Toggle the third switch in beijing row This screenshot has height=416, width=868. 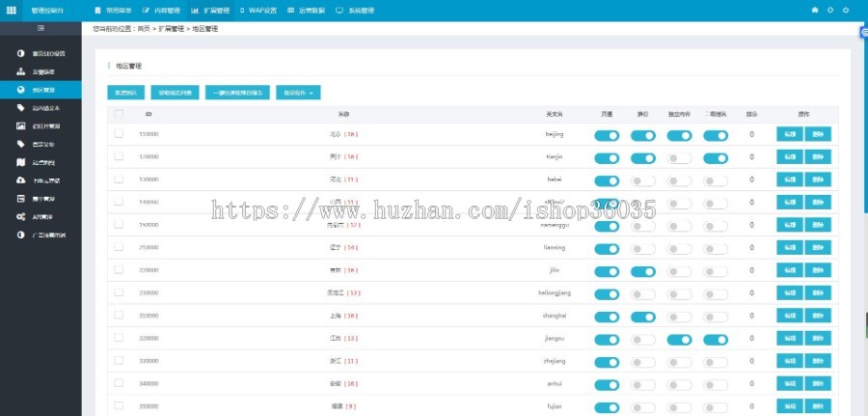pos(679,136)
